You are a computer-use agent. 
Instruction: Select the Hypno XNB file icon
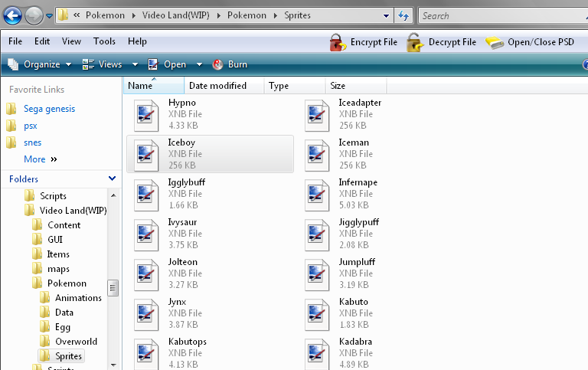coord(146,113)
